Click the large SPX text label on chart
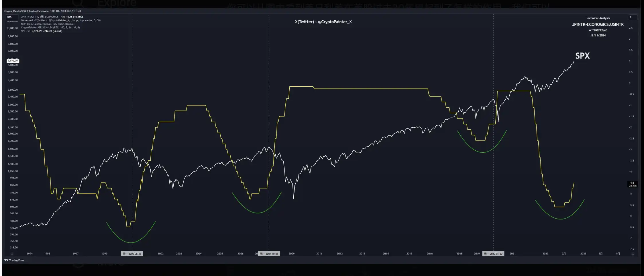 point(582,56)
